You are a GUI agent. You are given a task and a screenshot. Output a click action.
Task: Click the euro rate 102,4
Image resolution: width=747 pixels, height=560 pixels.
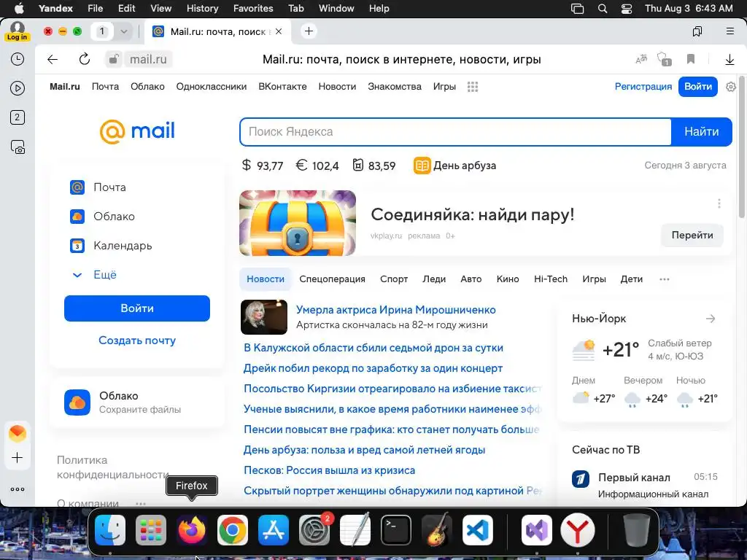317,166
